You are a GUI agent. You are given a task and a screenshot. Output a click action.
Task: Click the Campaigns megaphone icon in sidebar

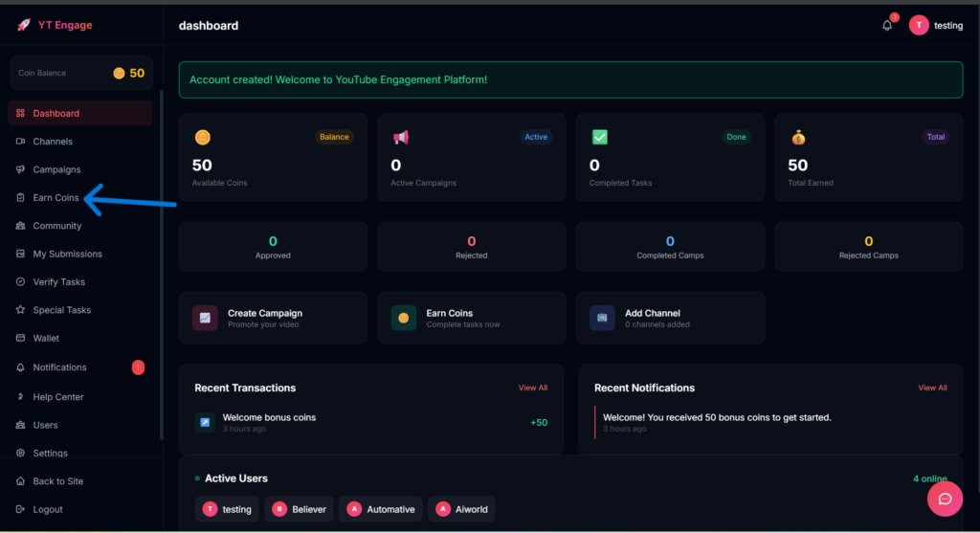coord(21,169)
